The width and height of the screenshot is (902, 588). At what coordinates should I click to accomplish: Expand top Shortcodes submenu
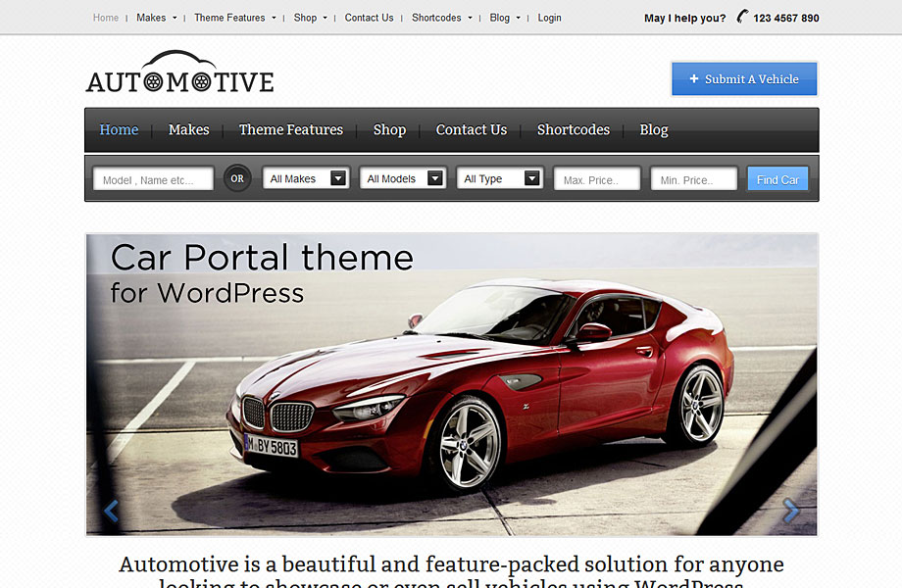point(470,18)
